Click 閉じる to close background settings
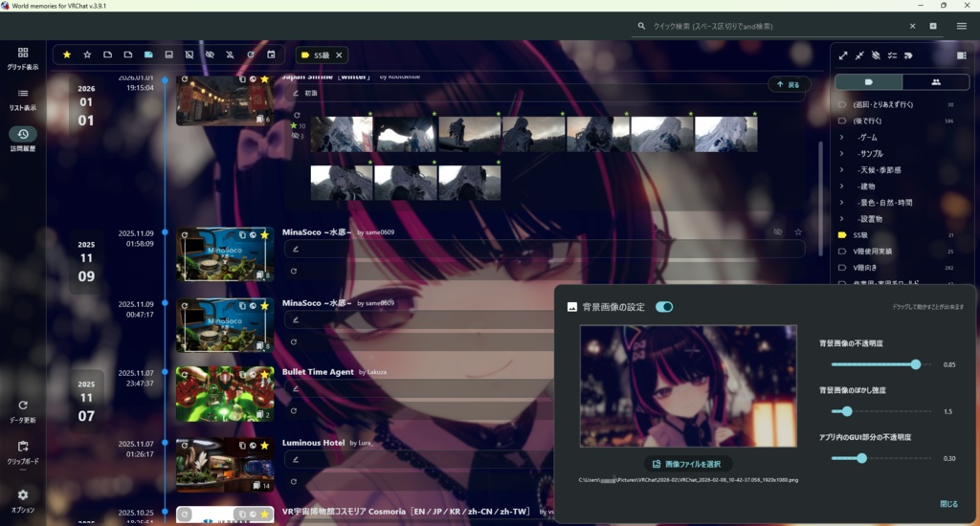This screenshot has height=526, width=980. point(948,503)
